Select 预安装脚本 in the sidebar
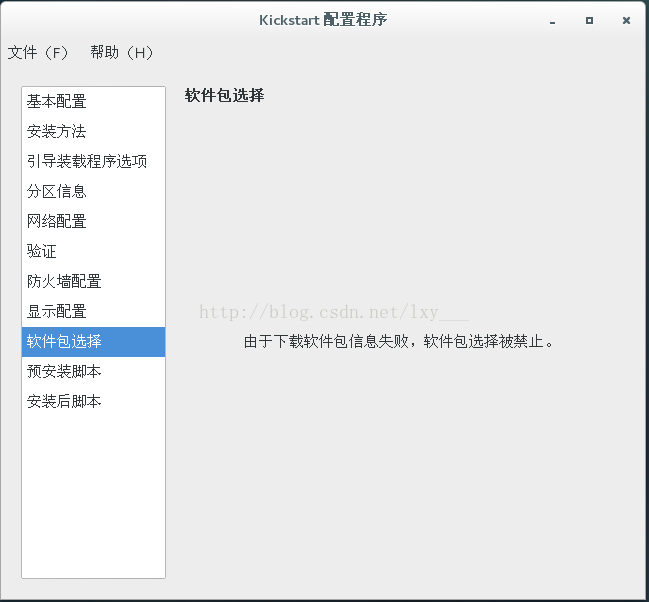The height and width of the screenshot is (602, 649). pos(94,371)
